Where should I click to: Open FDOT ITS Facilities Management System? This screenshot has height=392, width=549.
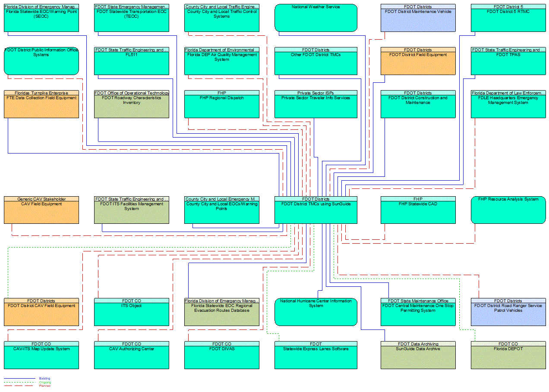132,210
